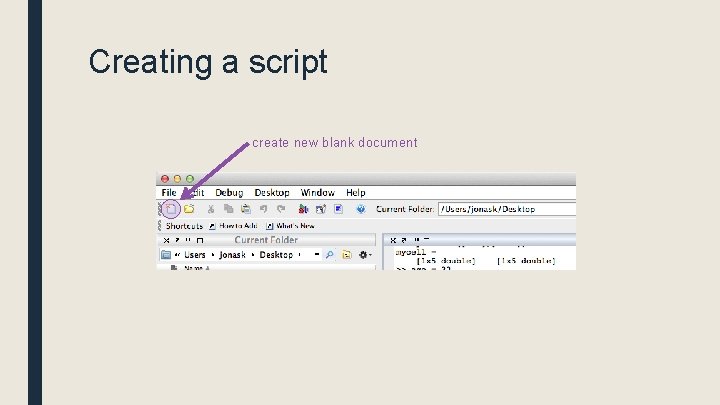
Task: Close the Command Window panel
Action: [393, 240]
